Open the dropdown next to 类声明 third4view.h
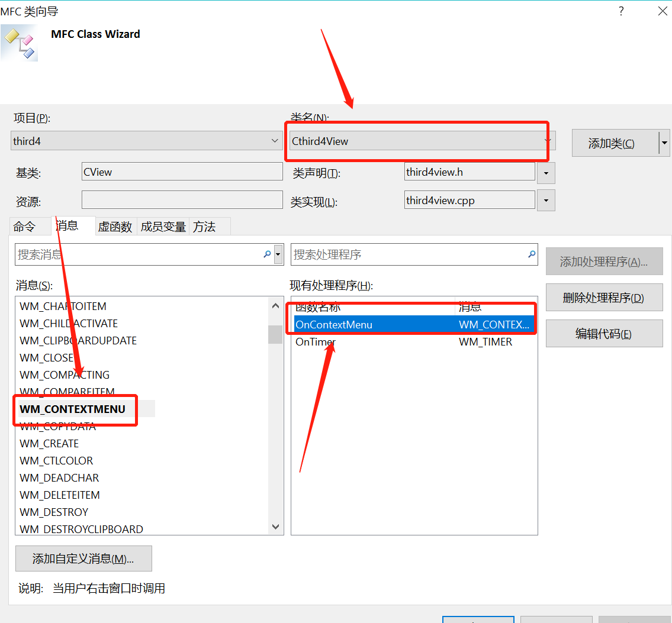672x623 pixels. (545, 173)
